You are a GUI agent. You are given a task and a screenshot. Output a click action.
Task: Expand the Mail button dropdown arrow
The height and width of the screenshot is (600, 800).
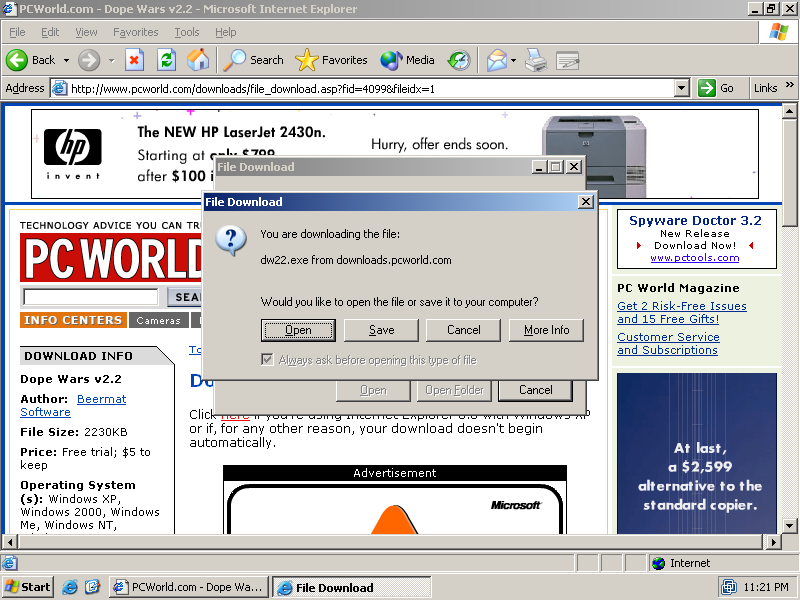tap(513, 60)
